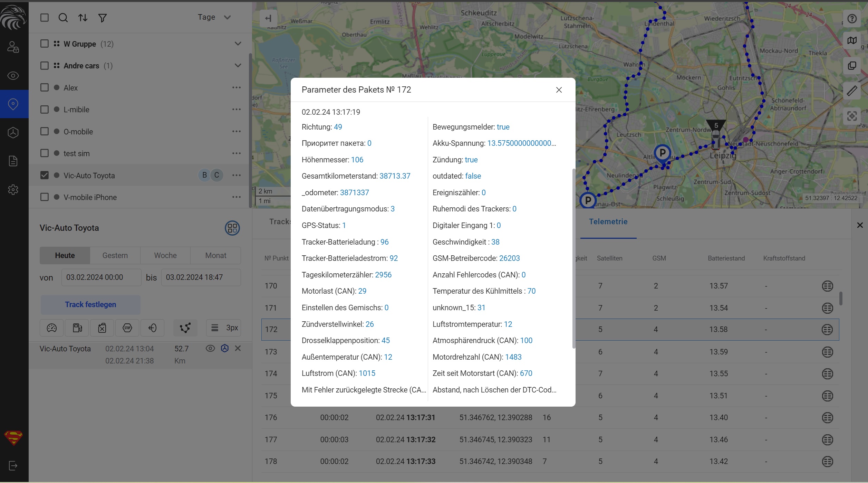Open the users sidebar icon
Viewport: 868px width, 483px height.
(x=13, y=47)
